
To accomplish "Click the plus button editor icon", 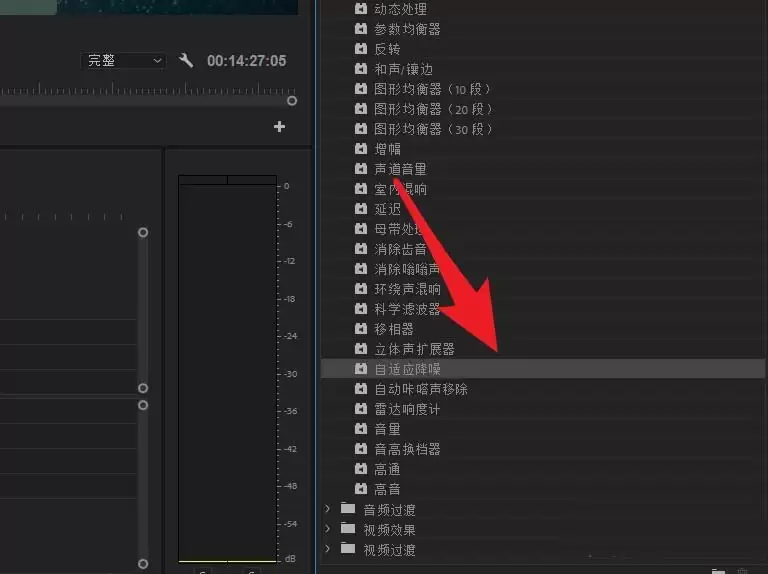I will [x=279, y=126].
